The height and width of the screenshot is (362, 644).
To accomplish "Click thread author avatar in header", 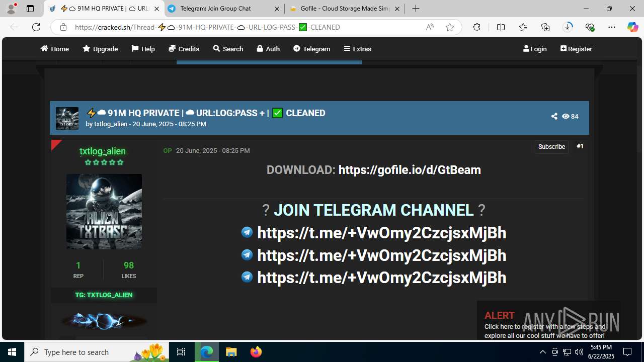I will click(67, 118).
